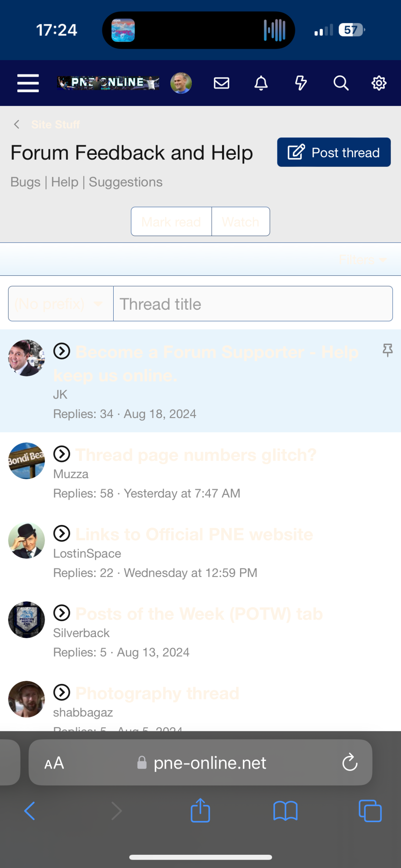Toggle the Watch forum button

tap(241, 222)
